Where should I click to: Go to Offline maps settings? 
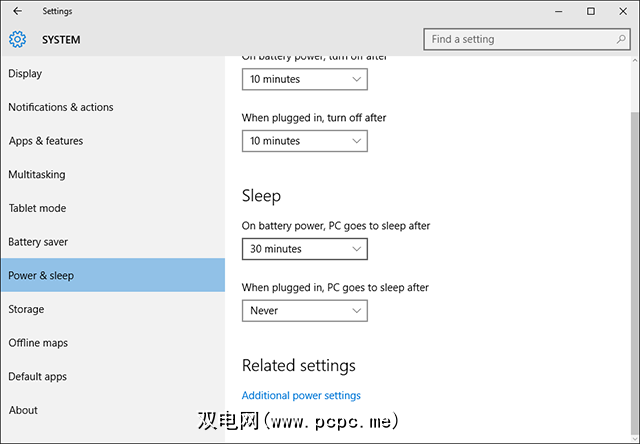click(x=38, y=343)
